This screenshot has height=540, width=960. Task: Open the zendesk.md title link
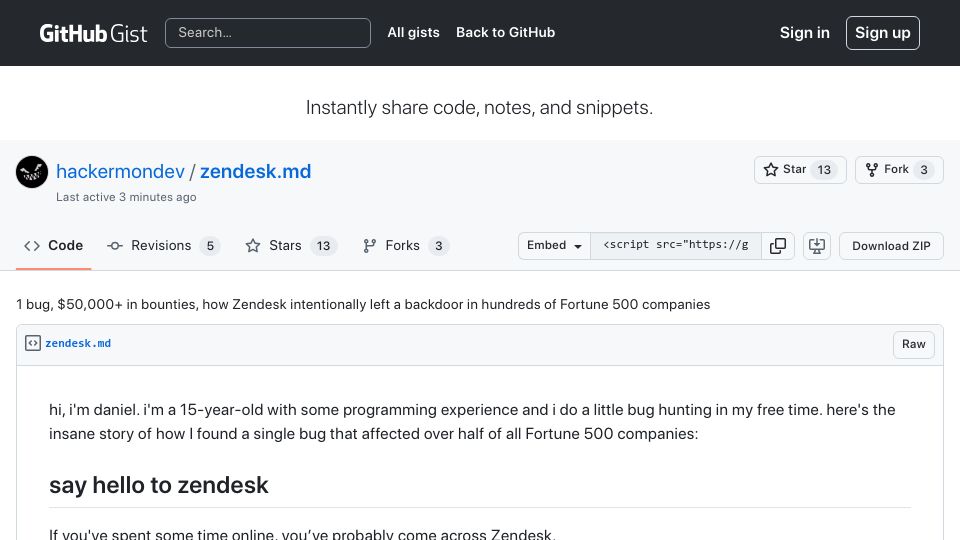coord(255,171)
